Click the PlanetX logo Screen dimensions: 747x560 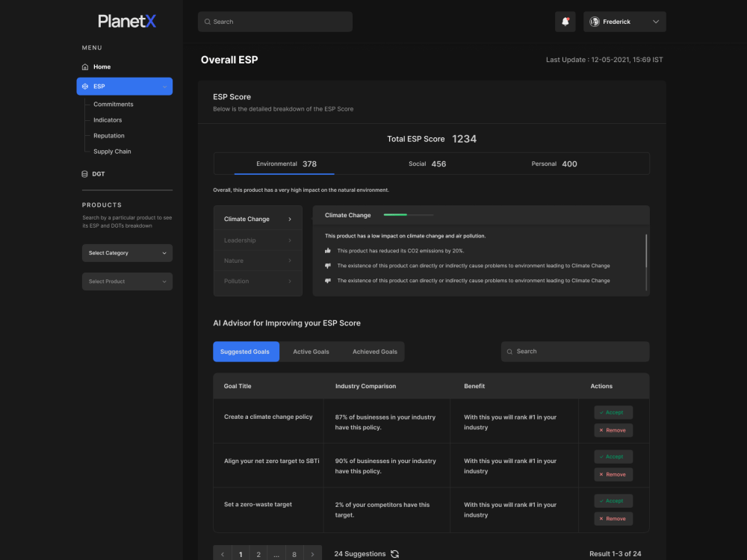coord(127,21)
